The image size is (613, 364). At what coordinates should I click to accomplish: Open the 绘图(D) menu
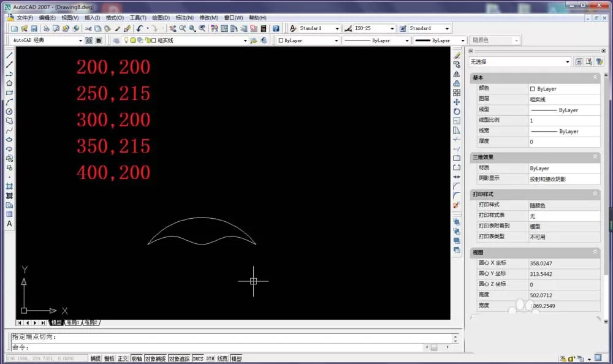coord(161,18)
